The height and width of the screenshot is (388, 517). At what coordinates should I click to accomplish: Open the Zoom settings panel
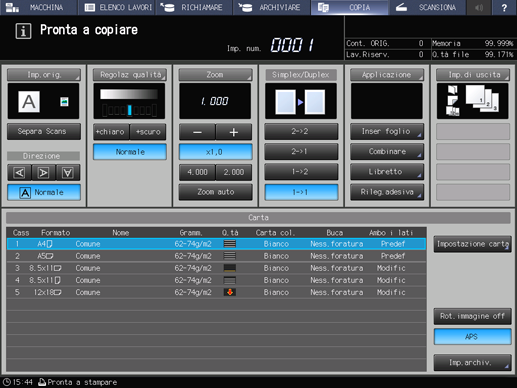click(x=215, y=75)
